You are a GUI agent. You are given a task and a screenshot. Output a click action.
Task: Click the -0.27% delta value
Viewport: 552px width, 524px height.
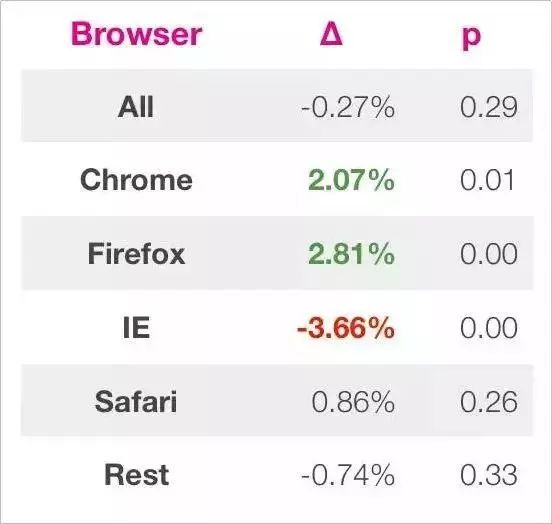tap(348, 107)
